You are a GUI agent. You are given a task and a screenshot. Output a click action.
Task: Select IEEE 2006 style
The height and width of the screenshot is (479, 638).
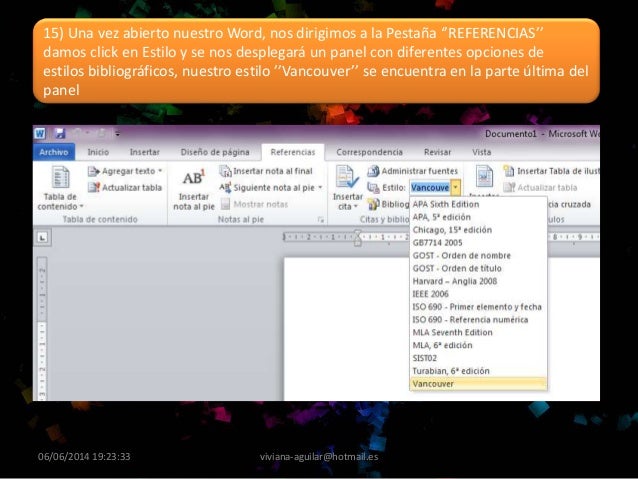pos(478,294)
